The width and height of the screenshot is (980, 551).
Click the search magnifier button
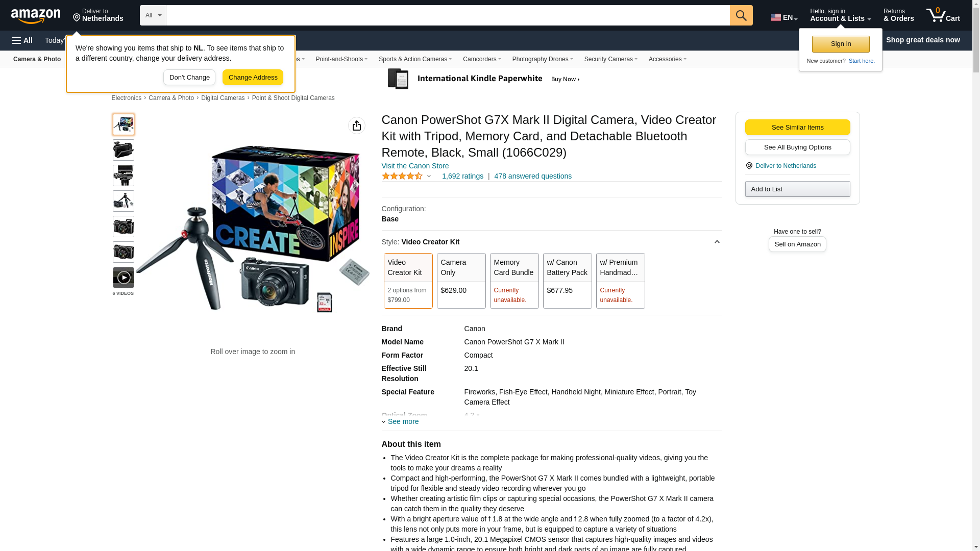tap(741, 15)
